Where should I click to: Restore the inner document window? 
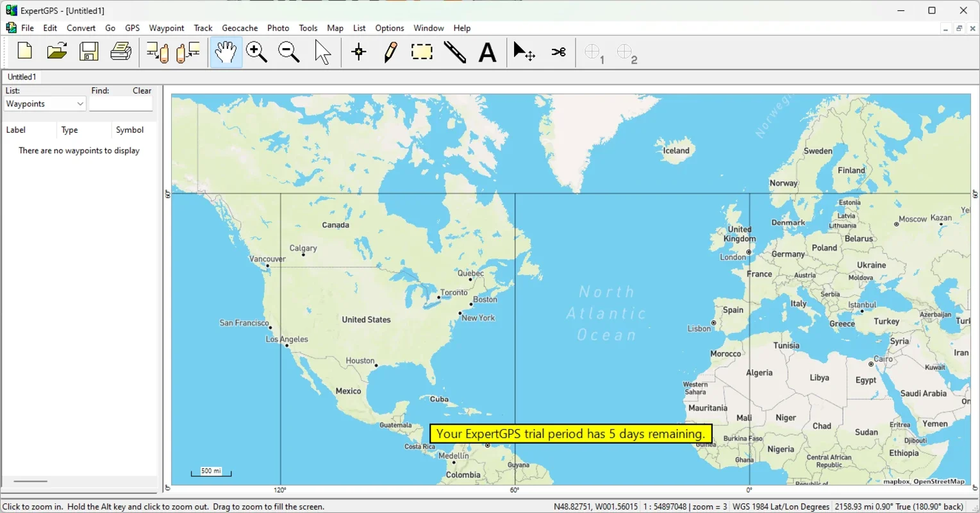959,28
